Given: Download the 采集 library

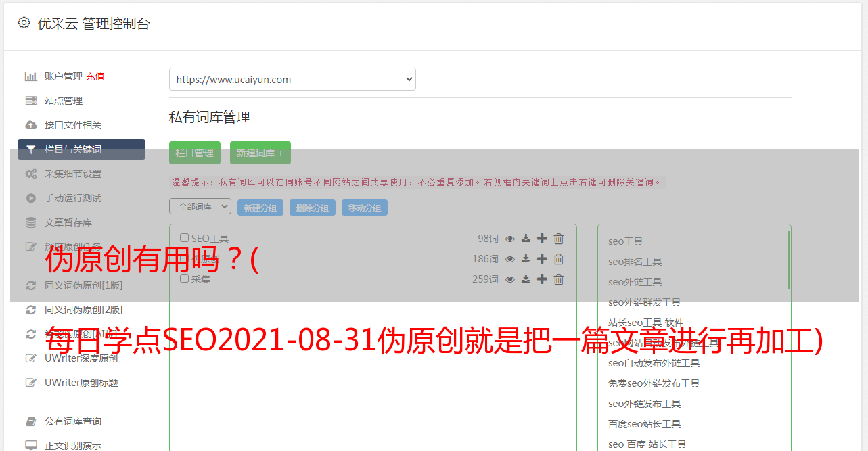Looking at the screenshot, I should click(x=526, y=279).
